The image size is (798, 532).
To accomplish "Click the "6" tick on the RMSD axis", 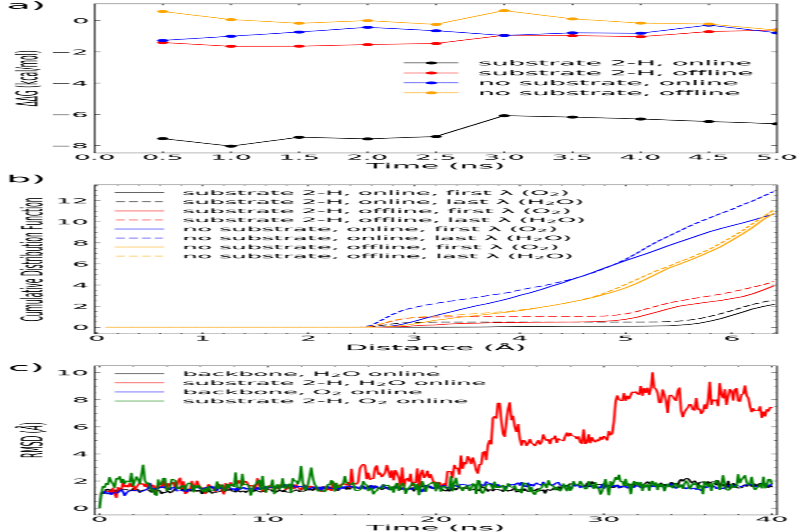I will (x=81, y=427).
